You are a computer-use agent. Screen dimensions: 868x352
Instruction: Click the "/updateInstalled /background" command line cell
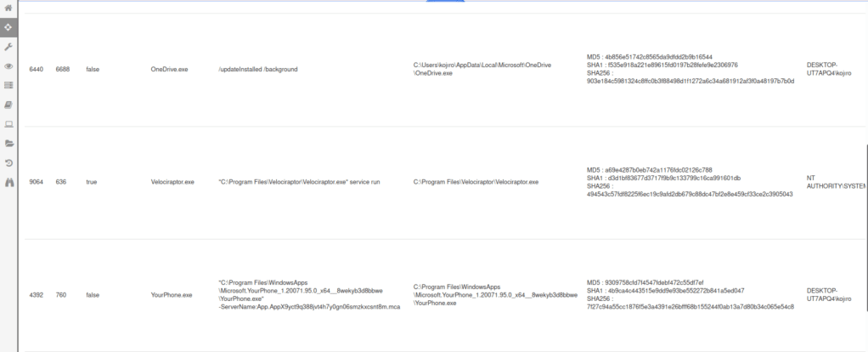click(x=258, y=69)
